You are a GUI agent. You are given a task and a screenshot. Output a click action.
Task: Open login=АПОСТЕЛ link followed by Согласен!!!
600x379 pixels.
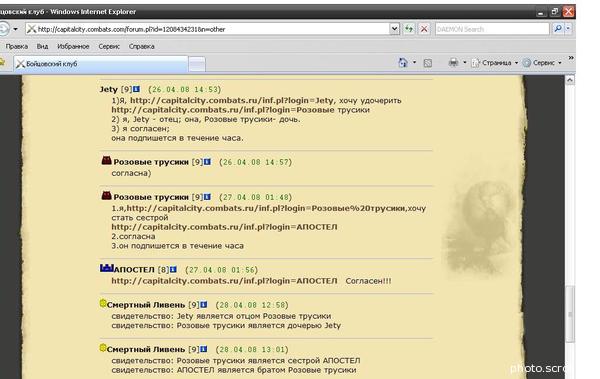point(224,281)
